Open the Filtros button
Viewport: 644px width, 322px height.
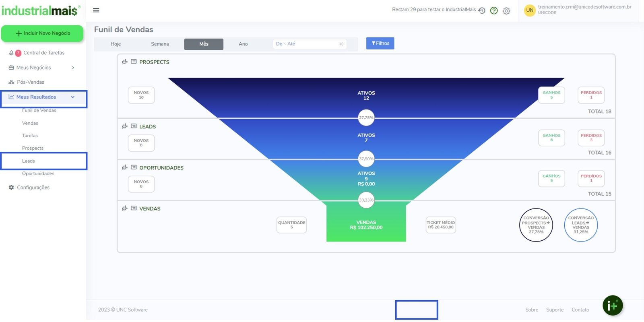(x=380, y=43)
